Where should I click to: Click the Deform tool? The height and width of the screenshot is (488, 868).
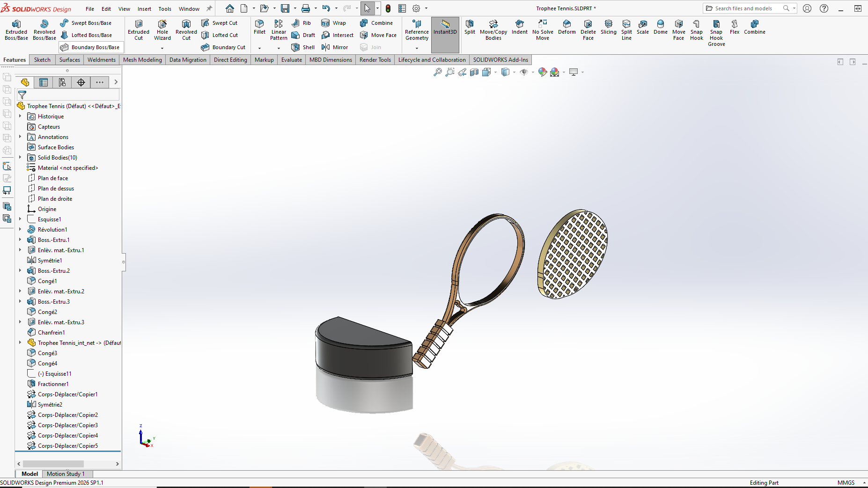(x=567, y=27)
